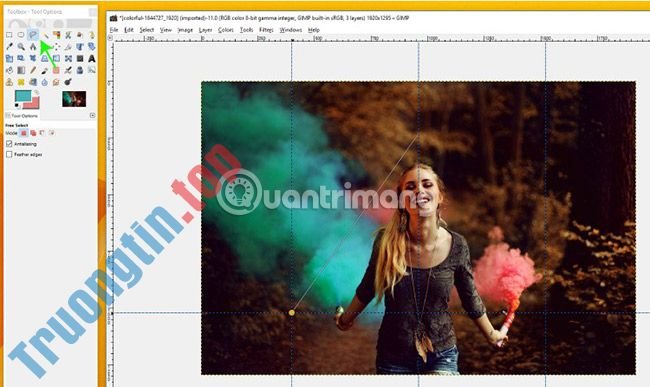Choose the Paths tool
Viewport: 650px width, 387px height.
pyautogui.click(x=92, y=35)
